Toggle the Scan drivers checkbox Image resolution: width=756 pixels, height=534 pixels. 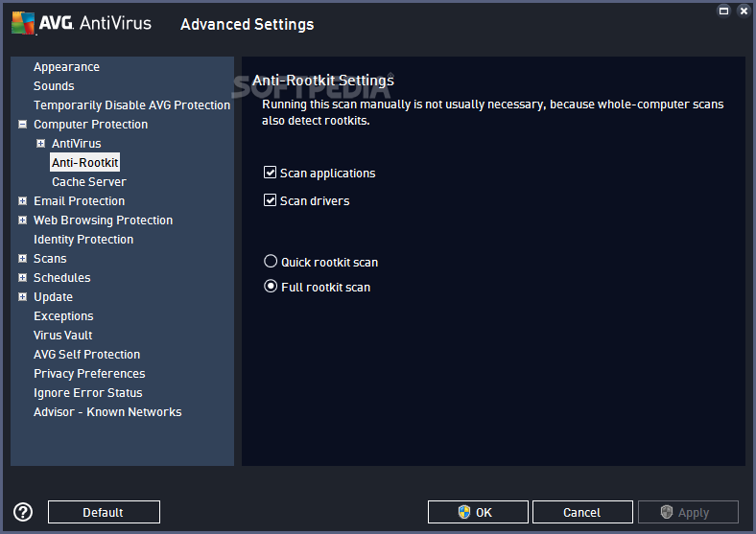pyautogui.click(x=270, y=200)
